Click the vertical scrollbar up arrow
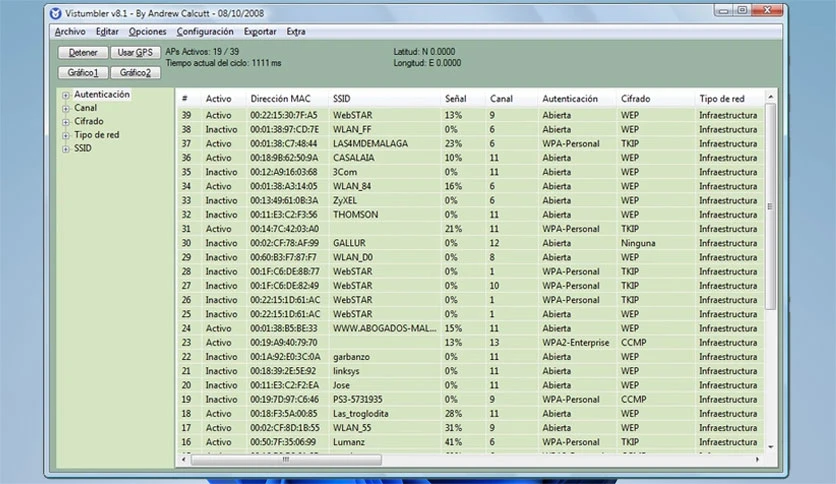Screen dimensions: 836x484 click(770, 96)
